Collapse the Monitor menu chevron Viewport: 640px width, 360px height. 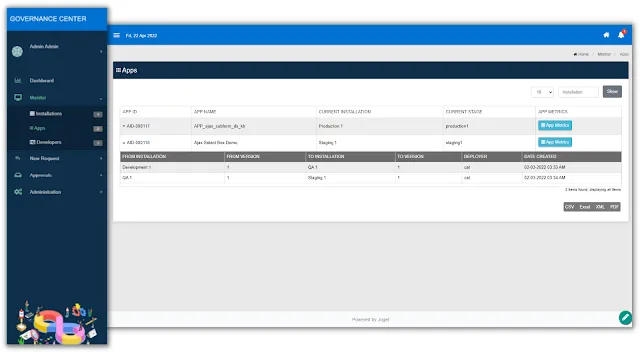[101, 98]
